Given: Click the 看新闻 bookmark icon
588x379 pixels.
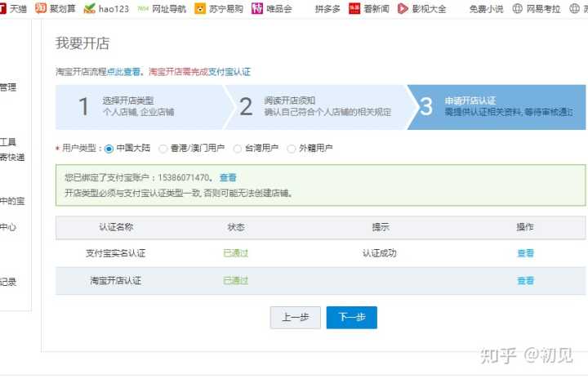Looking at the screenshot, I should 354,9.
